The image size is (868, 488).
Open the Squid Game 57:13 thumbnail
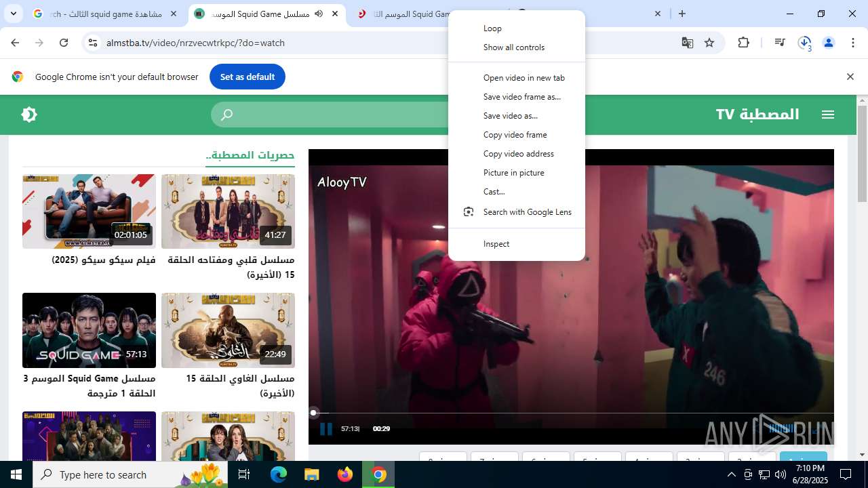tap(89, 330)
